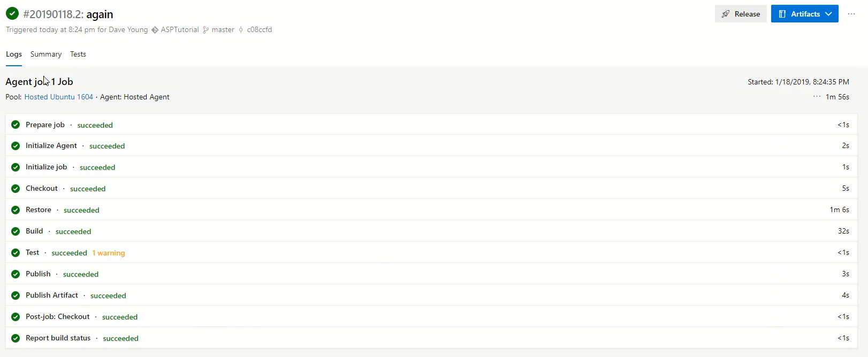
Task: Click the green check icon for Report build status
Action: pyautogui.click(x=16, y=338)
